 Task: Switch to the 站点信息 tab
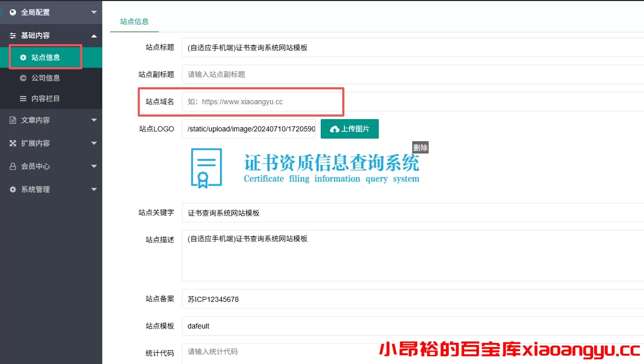click(x=134, y=22)
